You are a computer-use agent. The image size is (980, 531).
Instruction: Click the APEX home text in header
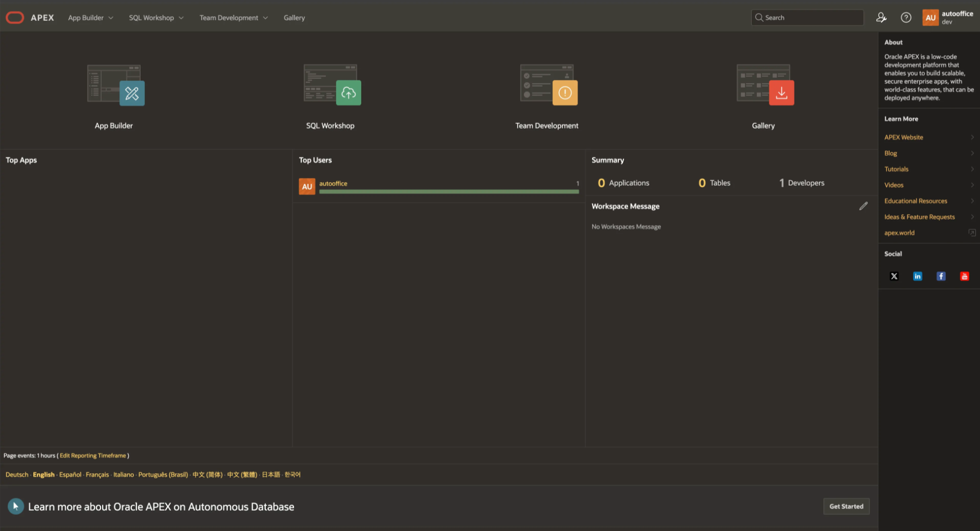(x=42, y=18)
